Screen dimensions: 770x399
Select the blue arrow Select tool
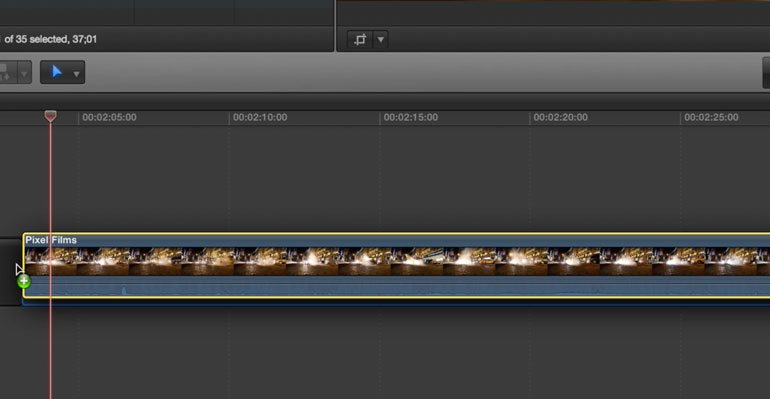pos(56,72)
